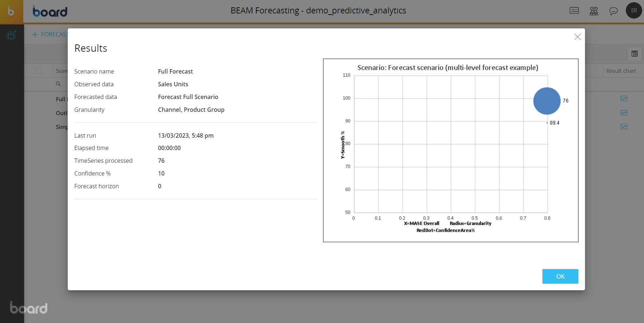Open the chat bubble icon in header

click(613, 11)
